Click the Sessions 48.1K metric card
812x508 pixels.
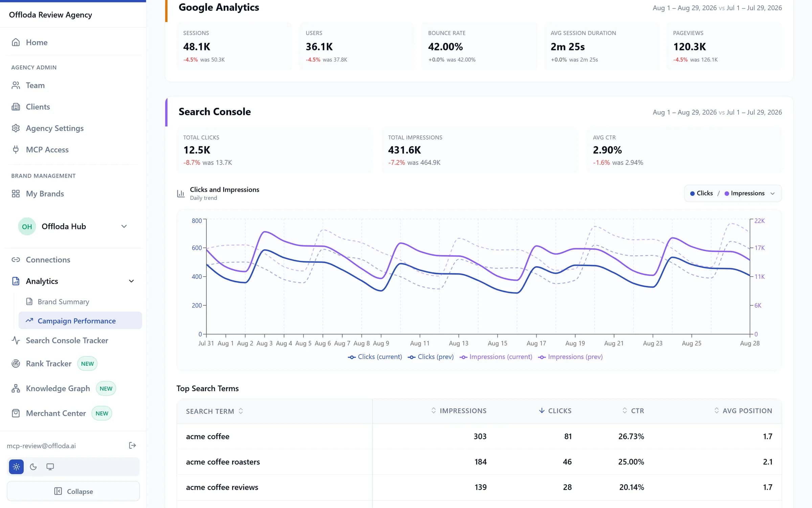tap(234, 46)
